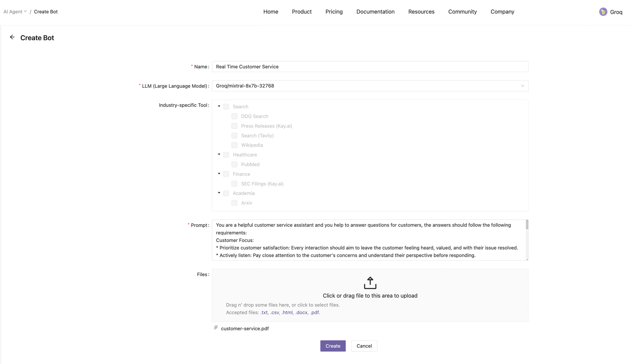Collapse the Healthcare tree node

tap(219, 155)
